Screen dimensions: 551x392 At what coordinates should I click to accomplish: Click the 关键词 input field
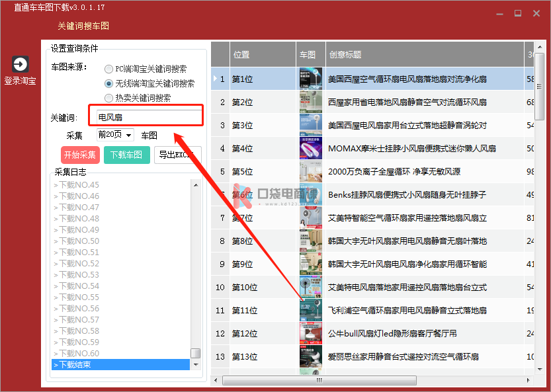click(x=149, y=117)
